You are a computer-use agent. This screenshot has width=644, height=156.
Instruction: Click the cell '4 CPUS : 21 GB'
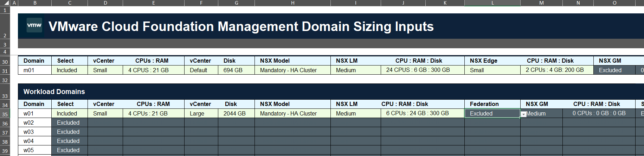click(x=154, y=70)
